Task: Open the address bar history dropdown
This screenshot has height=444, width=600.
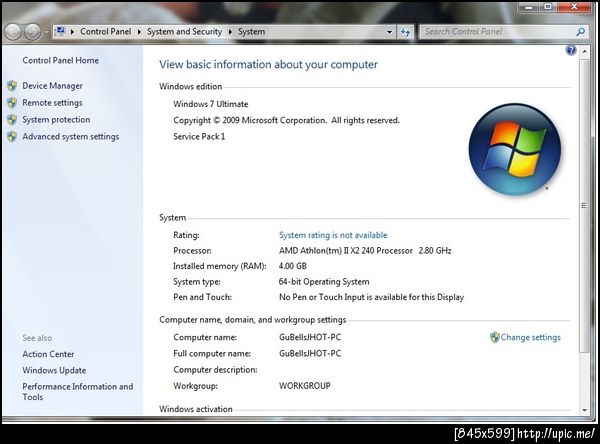Action: point(389,32)
